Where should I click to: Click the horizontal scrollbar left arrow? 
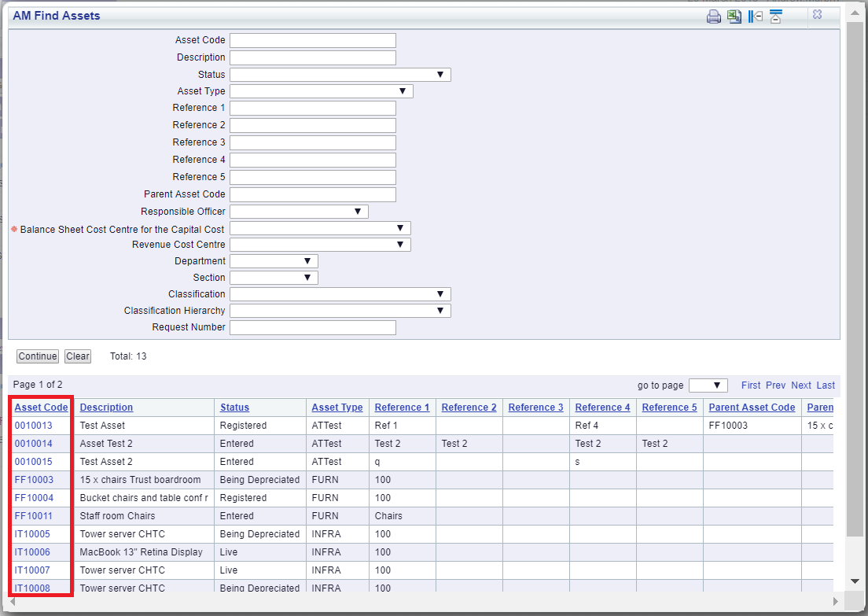click(x=13, y=601)
